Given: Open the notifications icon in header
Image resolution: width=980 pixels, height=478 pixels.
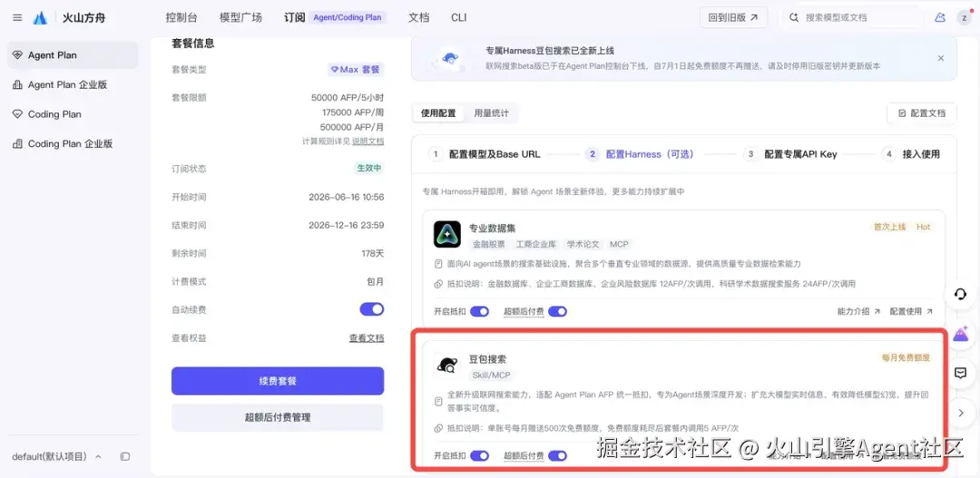Looking at the screenshot, I should click(x=939, y=17).
